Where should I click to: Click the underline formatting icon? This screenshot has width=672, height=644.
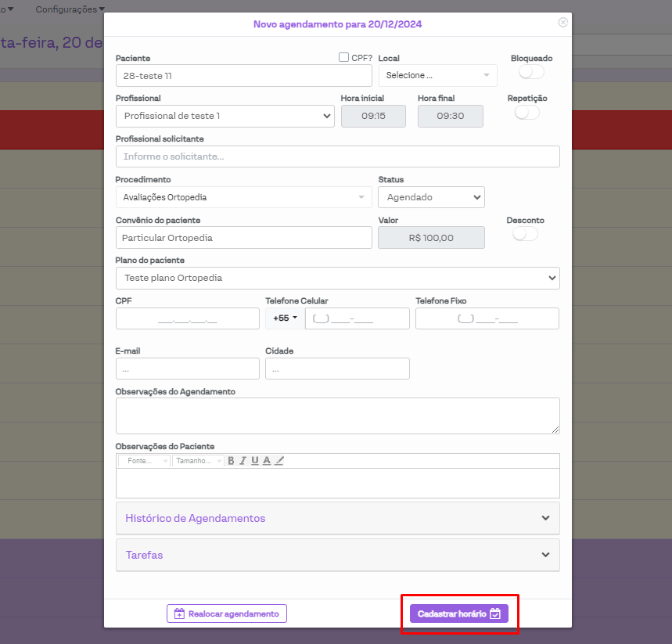tap(255, 461)
